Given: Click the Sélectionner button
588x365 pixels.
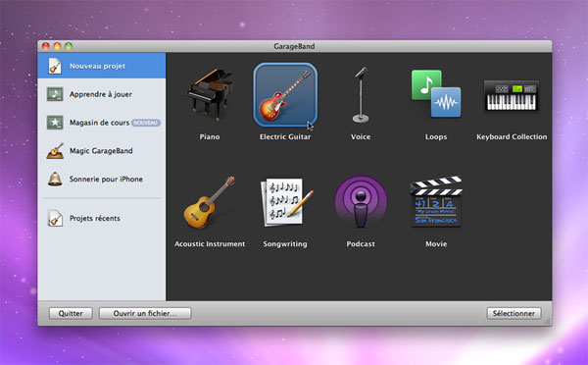Looking at the screenshot, I should click(x=514, y=314).
